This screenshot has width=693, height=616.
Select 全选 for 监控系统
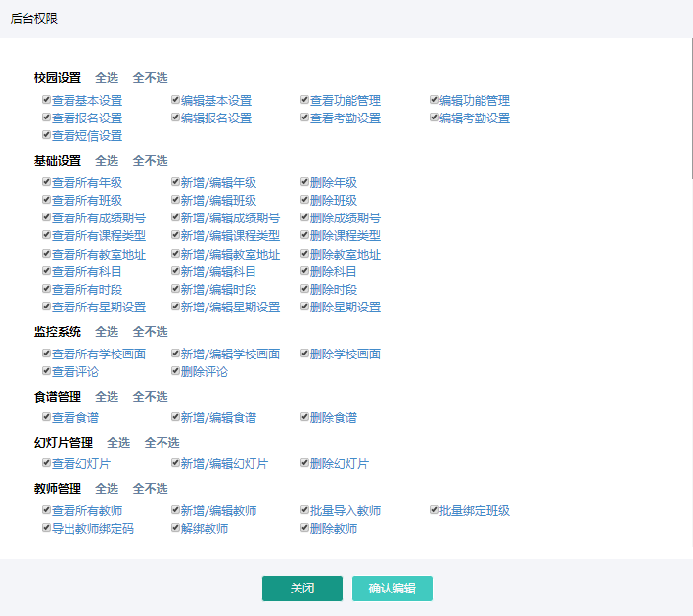click(x=107, y=332)
